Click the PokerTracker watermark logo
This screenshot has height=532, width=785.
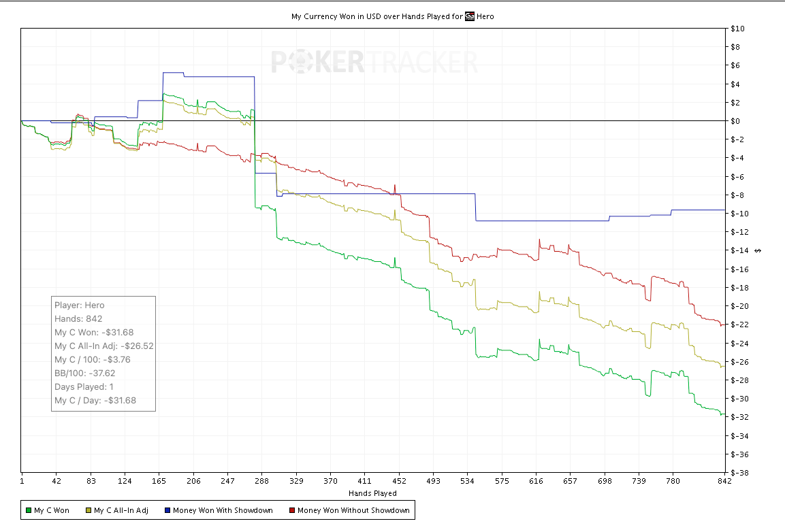[x=374, y=62]
